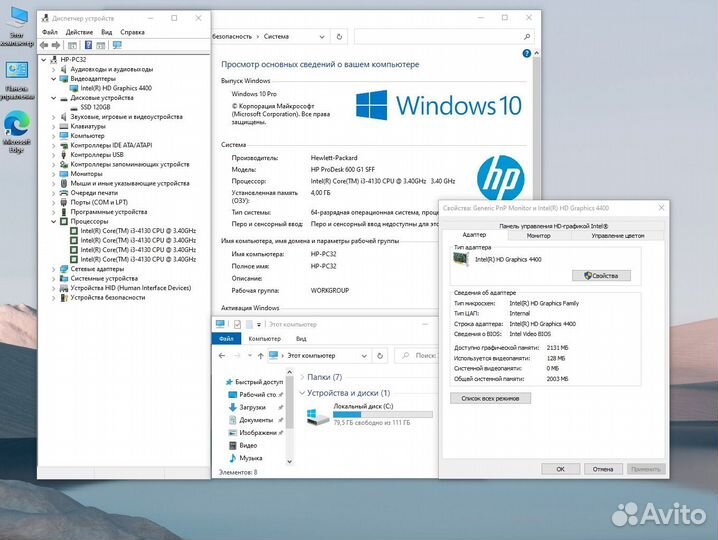
Task: Click System window vertical scrollbar up arrow
Action: click(x=536, y=54)
